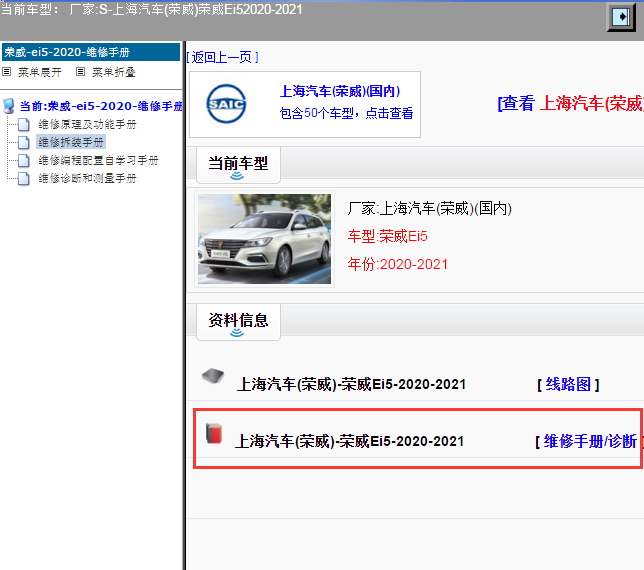Image resolution: width=644 pixels, height=570 pixels.
Task: Click the document icon for 维修编程配置自学习手册
Action: pyautogui.click(x=24, y=160)
